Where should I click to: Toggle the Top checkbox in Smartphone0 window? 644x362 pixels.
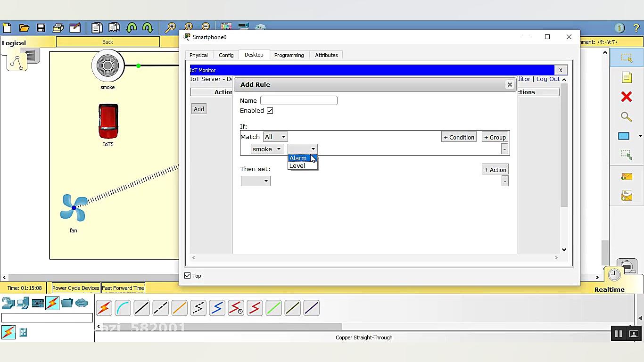tap(188, 276)
